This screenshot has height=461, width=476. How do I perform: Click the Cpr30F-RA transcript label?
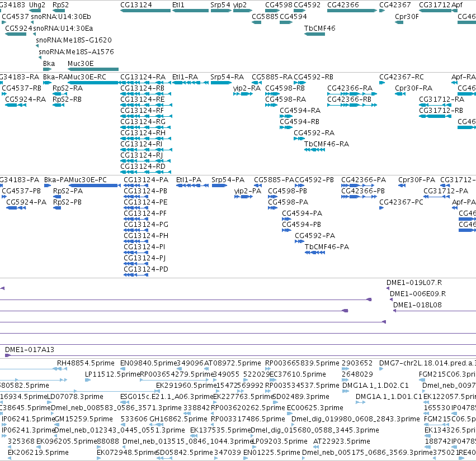click(413, 88)
